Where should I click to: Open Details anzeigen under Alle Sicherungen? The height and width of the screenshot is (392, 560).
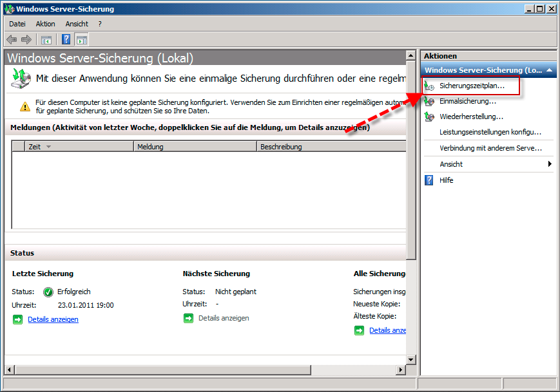[387, 330]
